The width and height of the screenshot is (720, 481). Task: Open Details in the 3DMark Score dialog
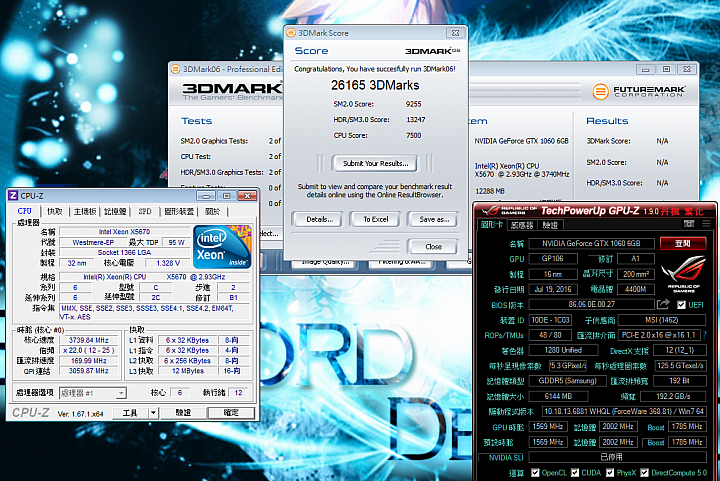(319, 219)
